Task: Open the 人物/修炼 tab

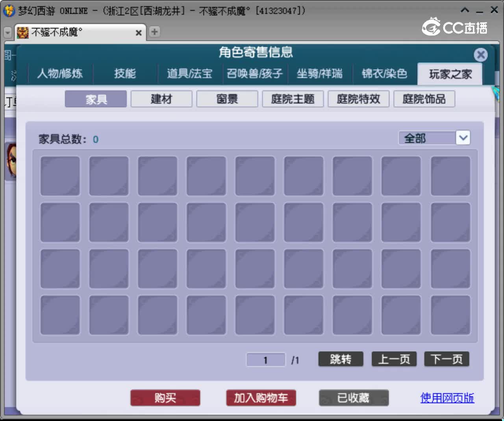Action: pos(60,74)
